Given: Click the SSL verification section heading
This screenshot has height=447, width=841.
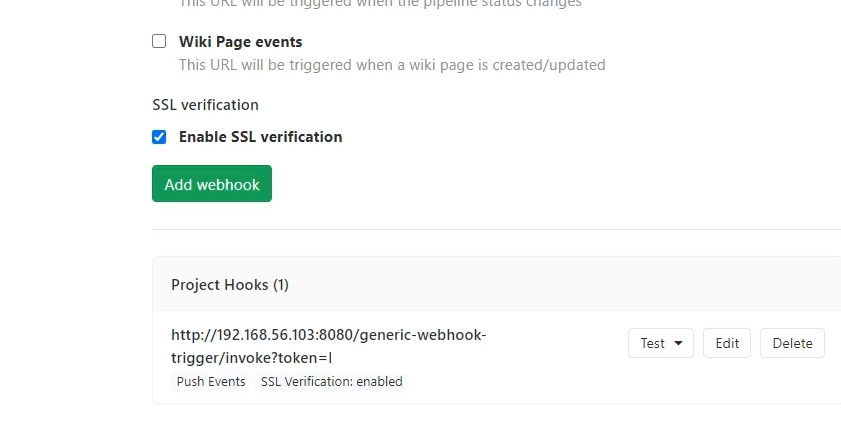Looking at the screenshot, I should [x=205, y=105].
